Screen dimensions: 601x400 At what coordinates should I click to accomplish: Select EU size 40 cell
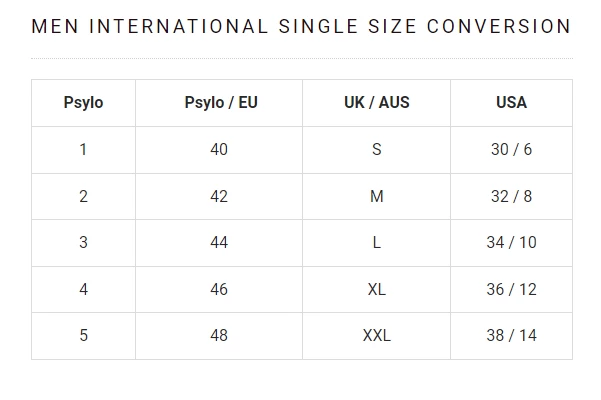click(219, 150)
